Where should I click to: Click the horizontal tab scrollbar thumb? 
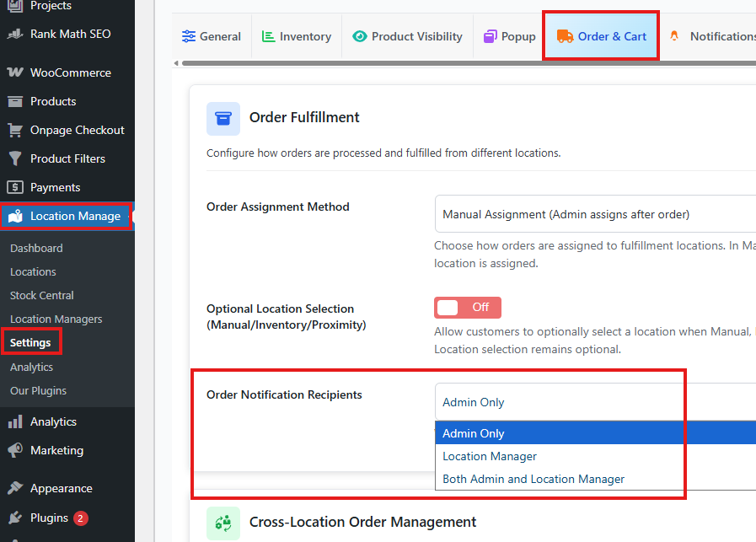tap(469, 63)
